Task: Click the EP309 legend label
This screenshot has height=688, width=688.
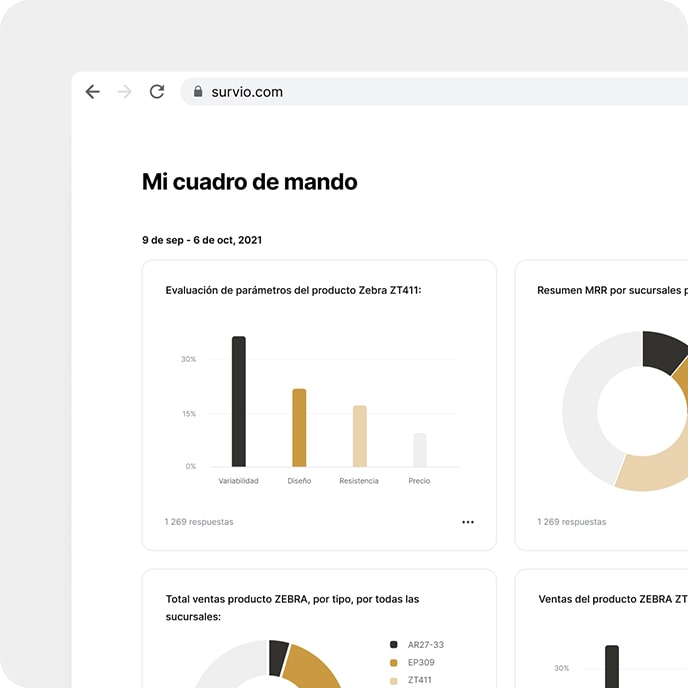Action: (x=421, y=663)
